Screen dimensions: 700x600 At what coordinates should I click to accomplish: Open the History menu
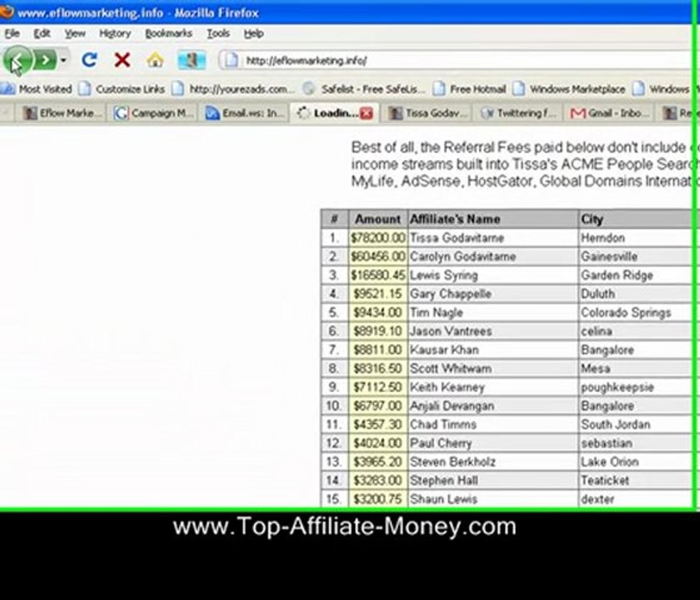115,33
